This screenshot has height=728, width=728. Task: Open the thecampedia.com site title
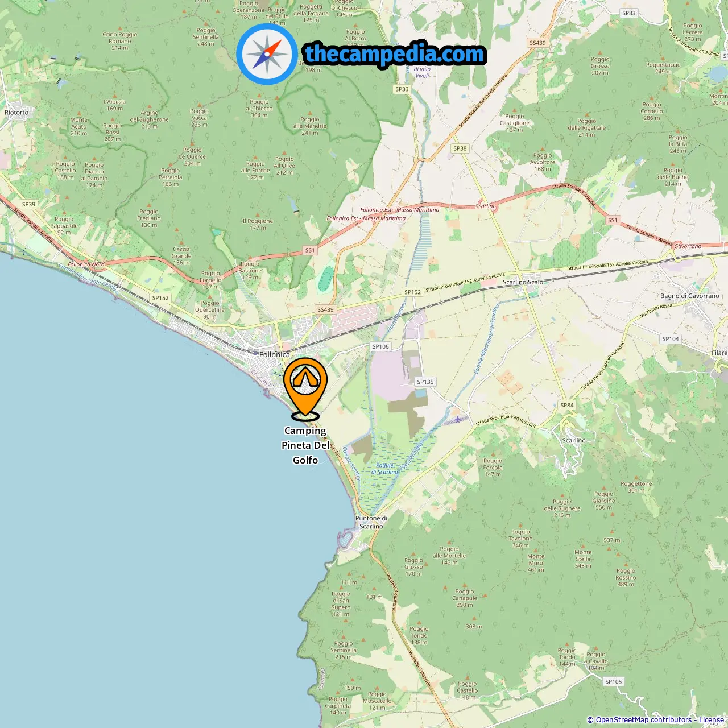pos(395,54)
